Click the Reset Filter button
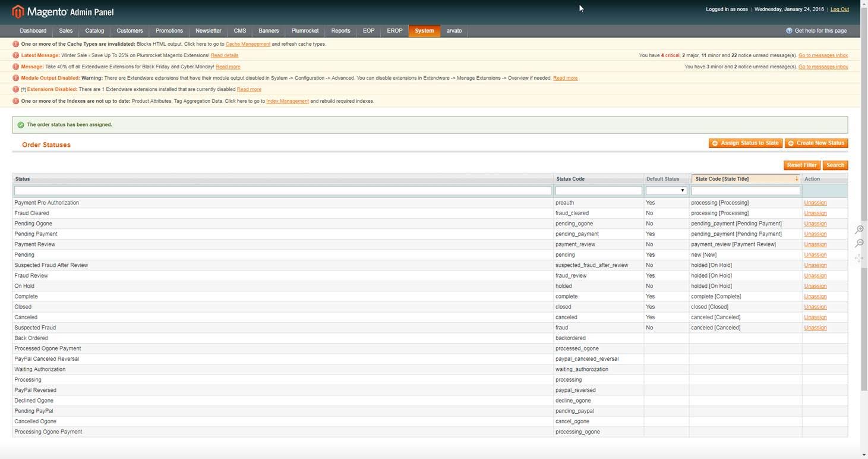The image size is (868, 459). (x=802, y=165)
